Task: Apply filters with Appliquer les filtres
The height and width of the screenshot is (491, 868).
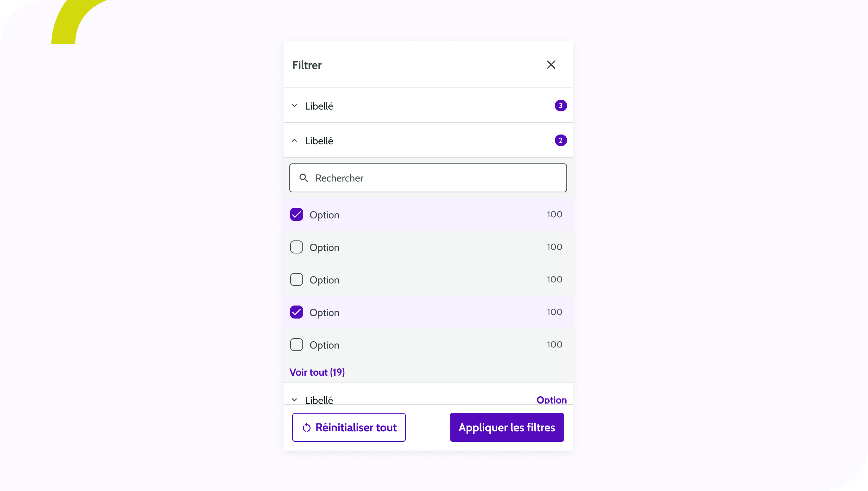Action: click(x=506, y=427)
